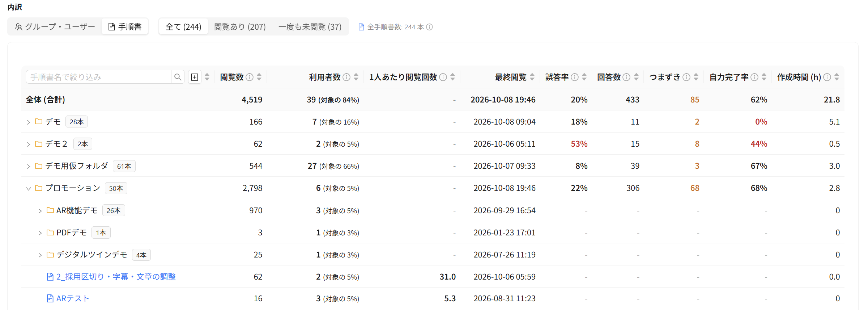Expand the デモ folder row

click(x=28, y=122)
